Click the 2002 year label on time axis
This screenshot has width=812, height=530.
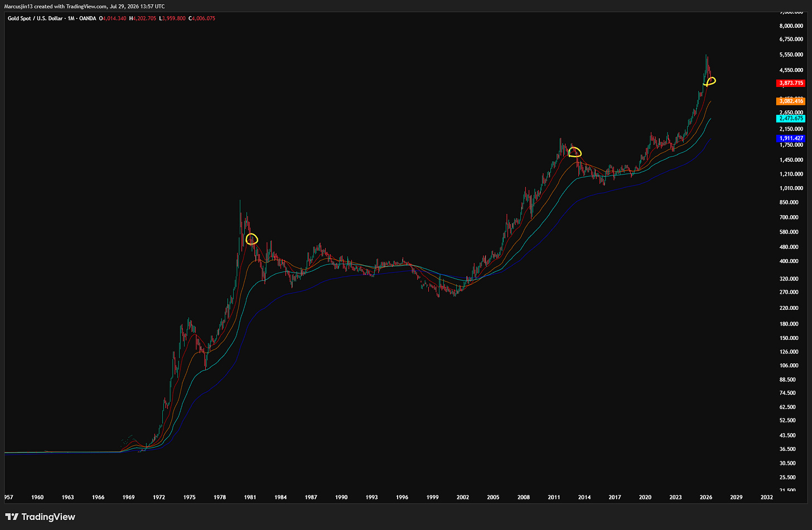point(463,497)
